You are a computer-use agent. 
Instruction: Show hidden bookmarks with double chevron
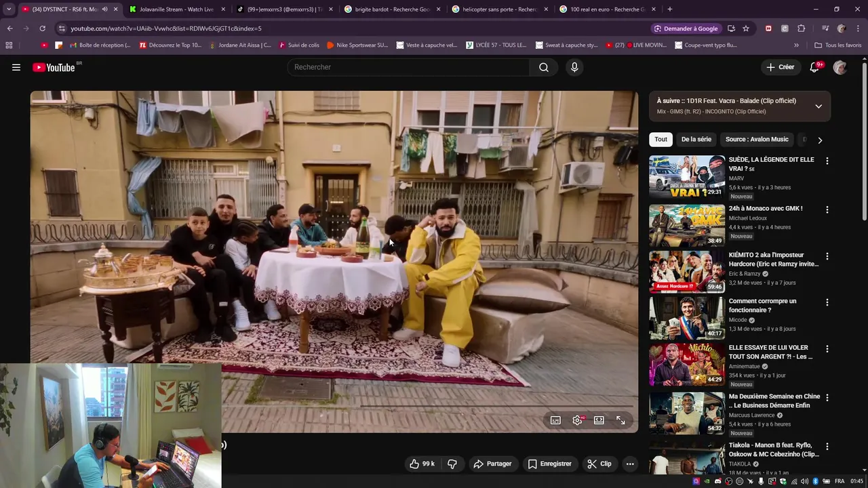[796, 45]
